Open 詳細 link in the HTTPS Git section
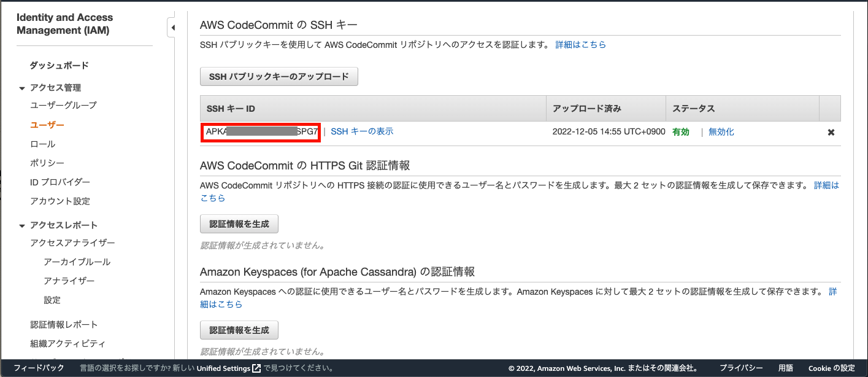The width and height of the screenshot is (868, 377). pos(826,185)
